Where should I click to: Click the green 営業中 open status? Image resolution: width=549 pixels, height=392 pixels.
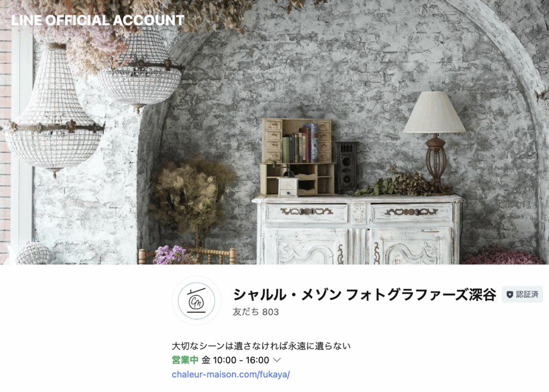[185, 360]
